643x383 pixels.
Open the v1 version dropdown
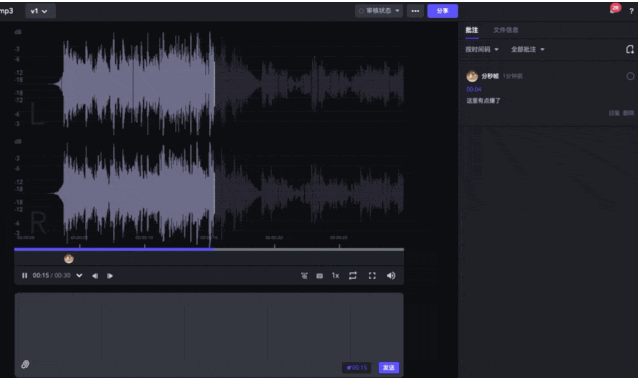point(39,11)
